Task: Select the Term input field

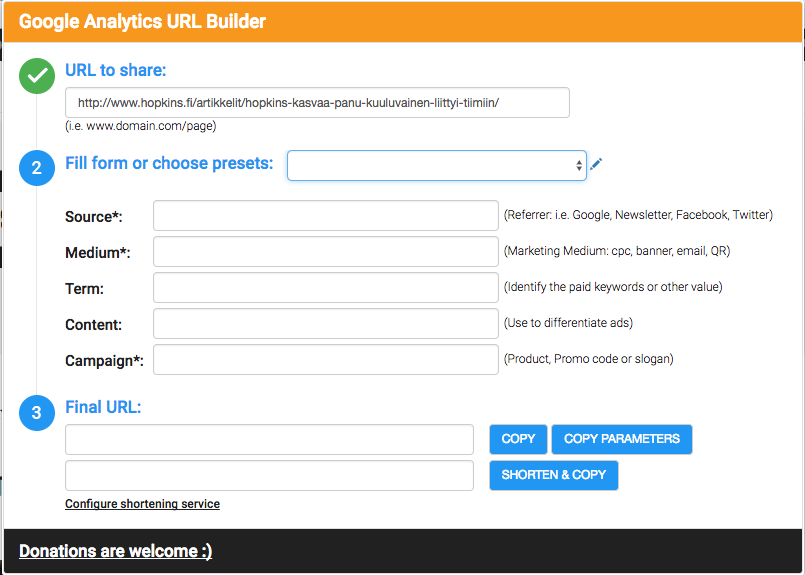Action: 325,288
